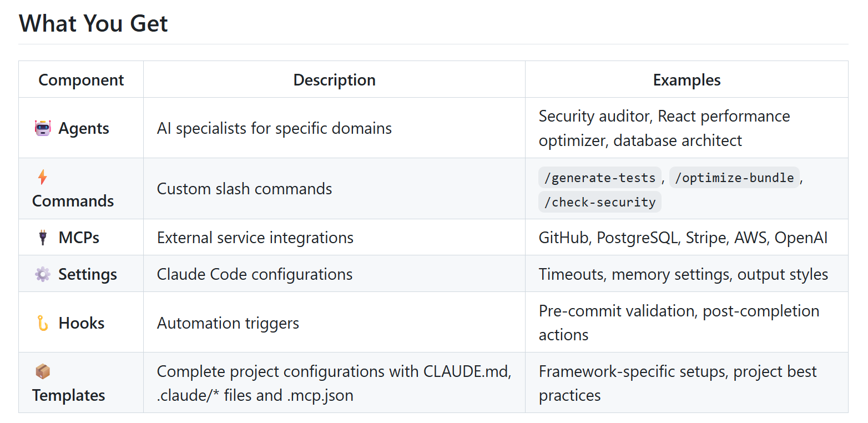Click the Examples column header
The height and width of the screenshot is (423, 868).
[x=687, y=80]
